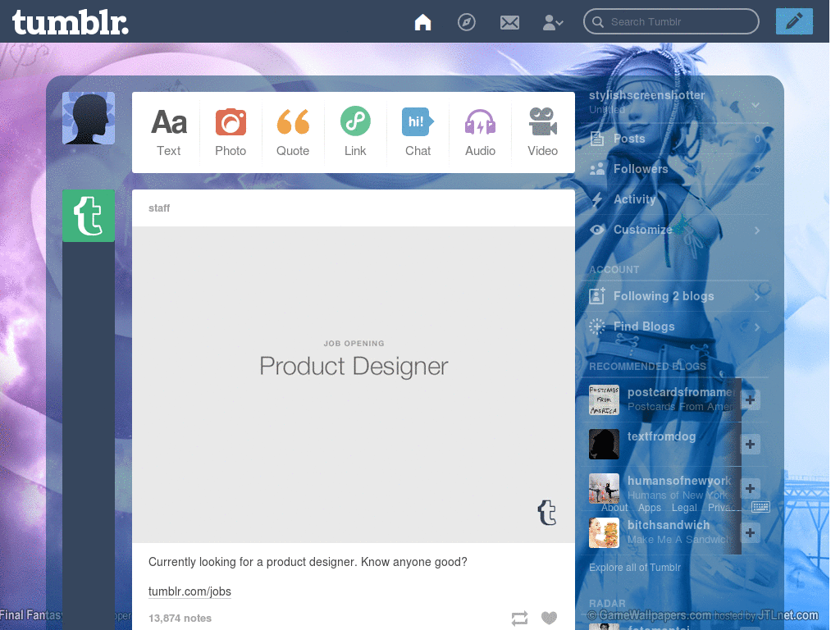The height and width of the screenshot is (630, 840).
Task: Click the Tumblr t logo on post image
Action: coord(547,513)
